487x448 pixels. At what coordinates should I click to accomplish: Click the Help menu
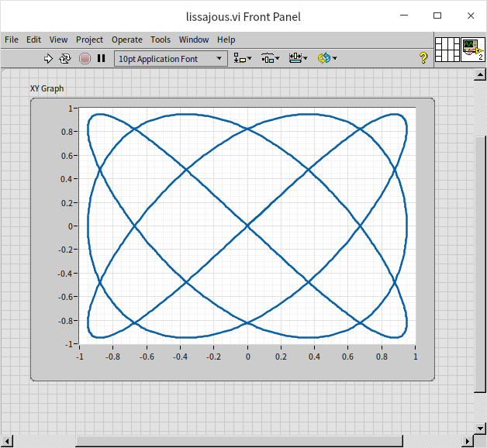pos(226,40)
